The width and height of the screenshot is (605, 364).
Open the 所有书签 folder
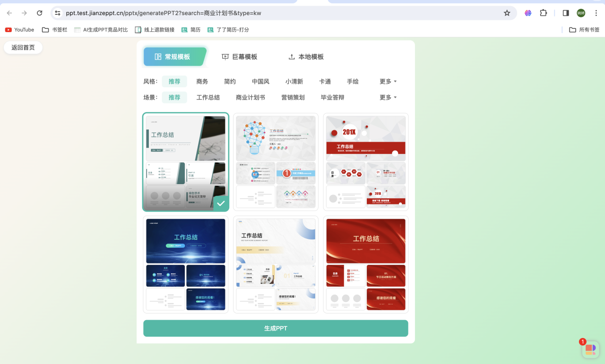(584, 30)
